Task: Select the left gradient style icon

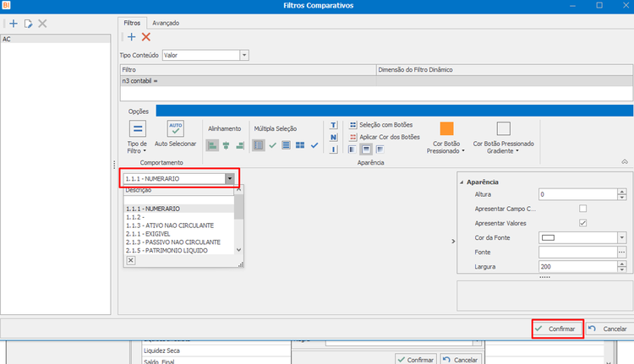Action: [x=353, y=149]
